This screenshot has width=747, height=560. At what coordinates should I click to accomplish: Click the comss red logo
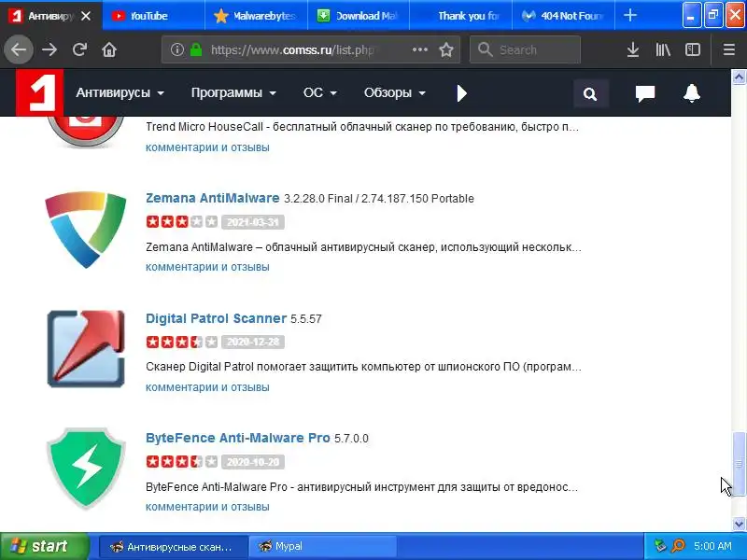coord(39,92)
